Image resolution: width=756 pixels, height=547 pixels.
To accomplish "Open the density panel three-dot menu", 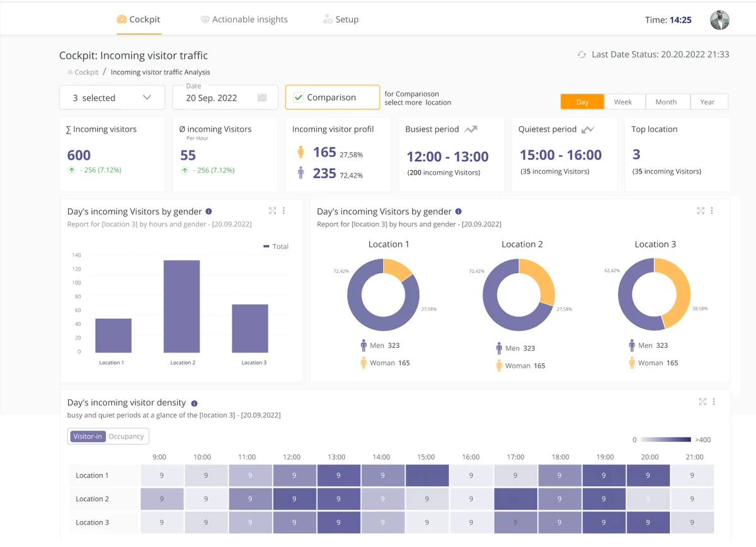I will click(714, 402).
